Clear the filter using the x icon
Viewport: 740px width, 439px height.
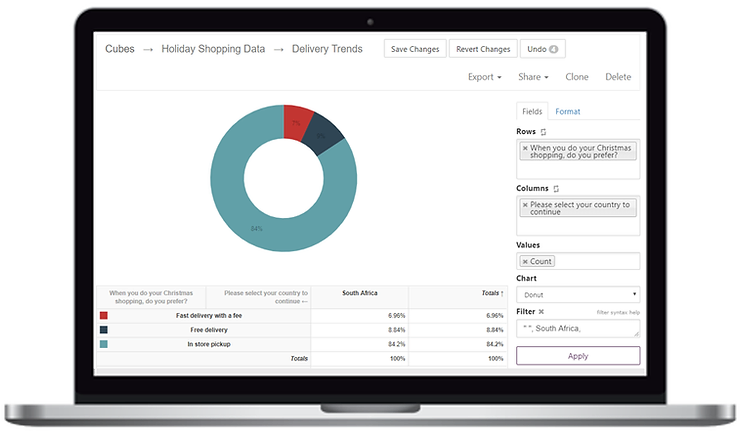coord(542,312)
